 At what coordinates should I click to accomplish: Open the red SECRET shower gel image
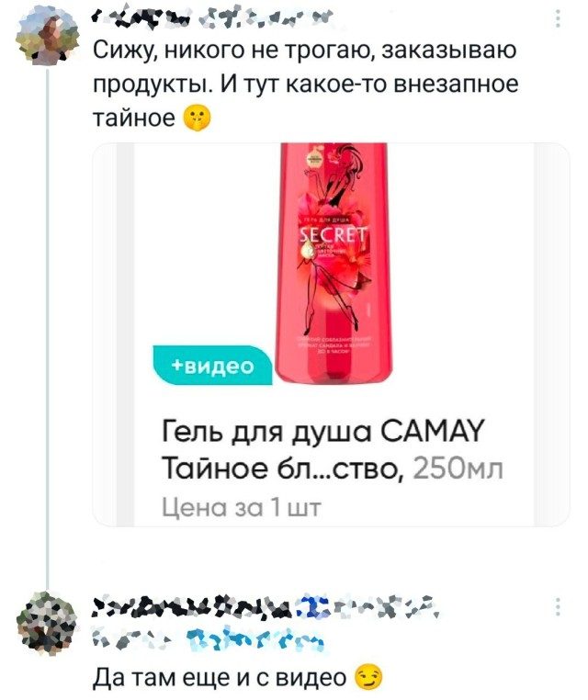point(334,264)
